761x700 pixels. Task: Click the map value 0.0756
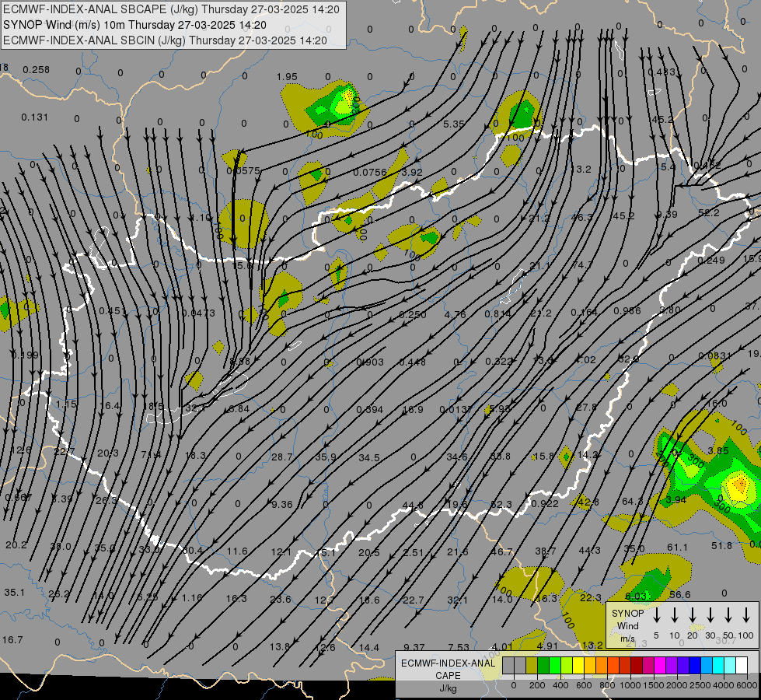tap(370, 173)
